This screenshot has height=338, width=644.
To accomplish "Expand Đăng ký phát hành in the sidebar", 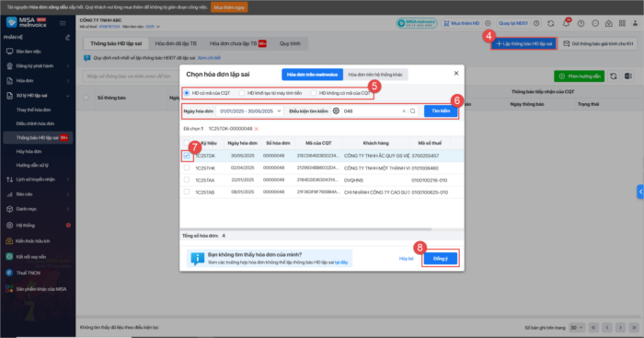I will click(38, 65).
